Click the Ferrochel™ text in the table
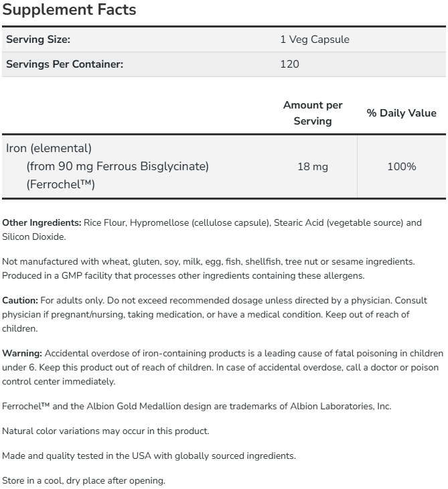The height and width of the screenshot is (489, 448). click(60, 184)
